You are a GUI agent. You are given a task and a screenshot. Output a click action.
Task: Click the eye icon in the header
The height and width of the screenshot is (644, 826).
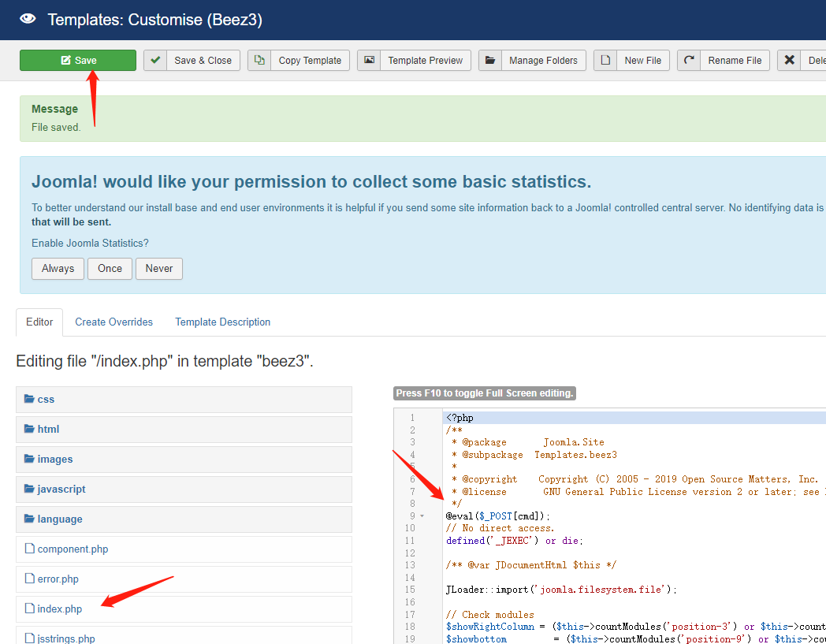point(28,19)
